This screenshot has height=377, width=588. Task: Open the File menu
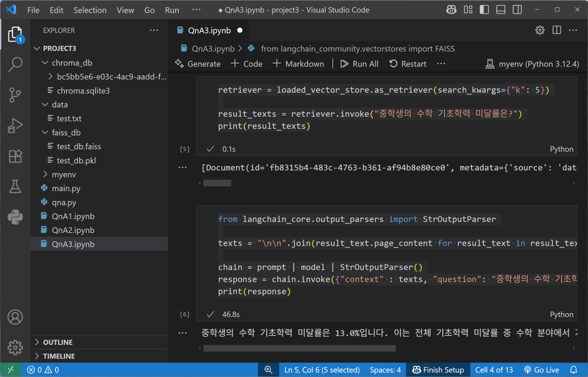[33, 10]
